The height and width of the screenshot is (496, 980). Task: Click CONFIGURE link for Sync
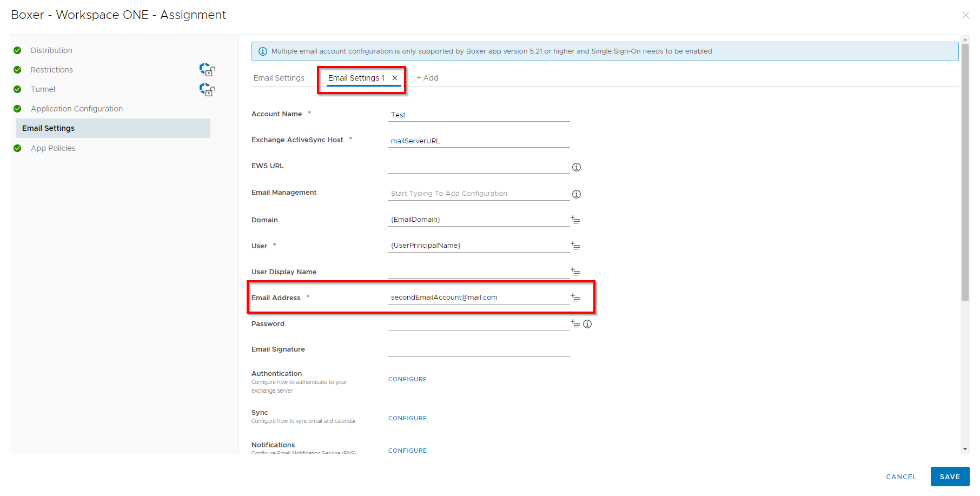point(407,418)
